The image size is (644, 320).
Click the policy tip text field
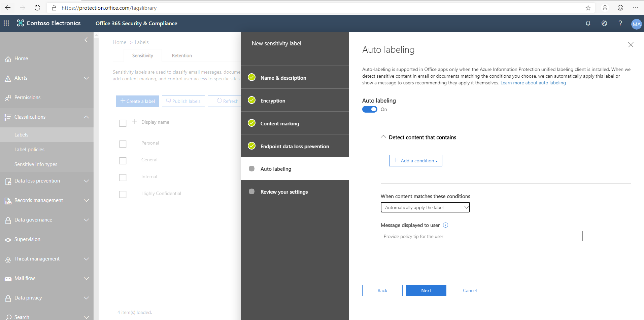tap(481, 236)
